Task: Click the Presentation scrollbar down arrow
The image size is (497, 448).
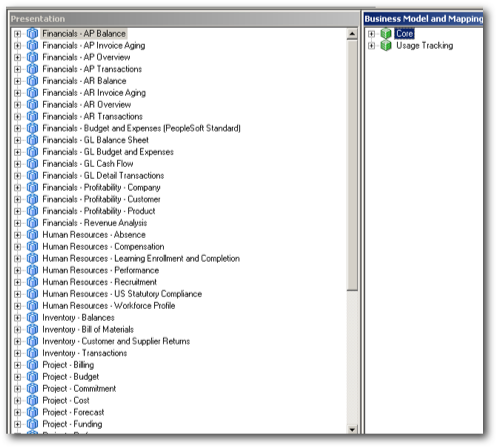Action: pyautogui.click(x=352, y=429)
